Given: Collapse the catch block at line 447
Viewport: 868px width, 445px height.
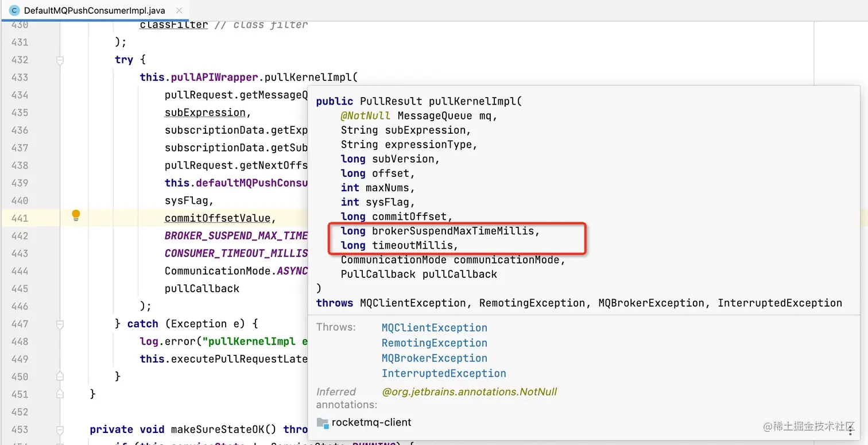Looking at the screenshot, I should click(60, 324).
